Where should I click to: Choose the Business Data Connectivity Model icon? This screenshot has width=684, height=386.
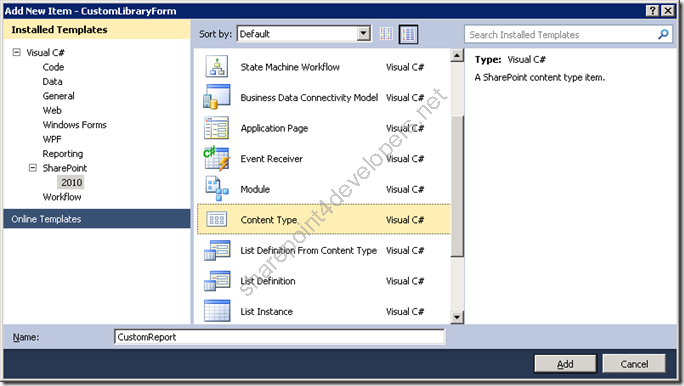pyautogui.click(x=217, y=97)
